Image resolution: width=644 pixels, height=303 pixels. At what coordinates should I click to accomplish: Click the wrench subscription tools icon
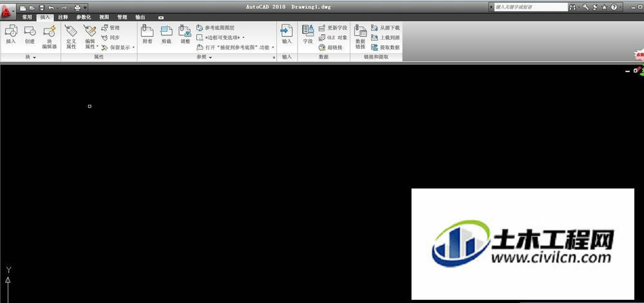[x=585, y=7]
